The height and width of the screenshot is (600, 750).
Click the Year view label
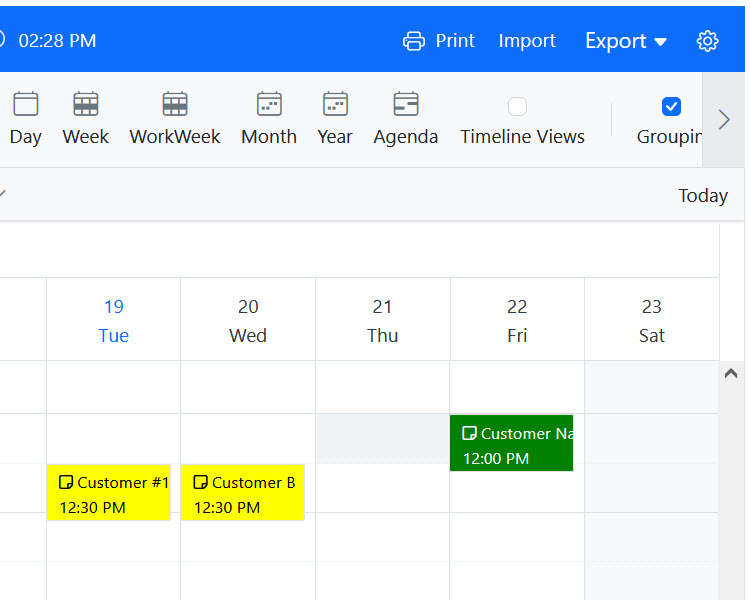click(x=335, y=137)
